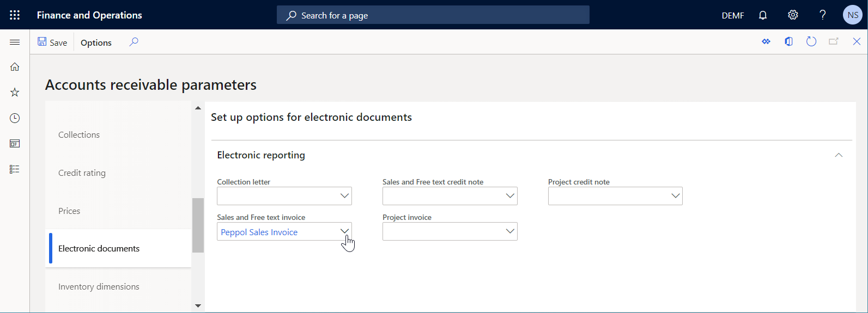The image size is (868, 313).
Task: Refresh the page
Action: click(811, 41)
